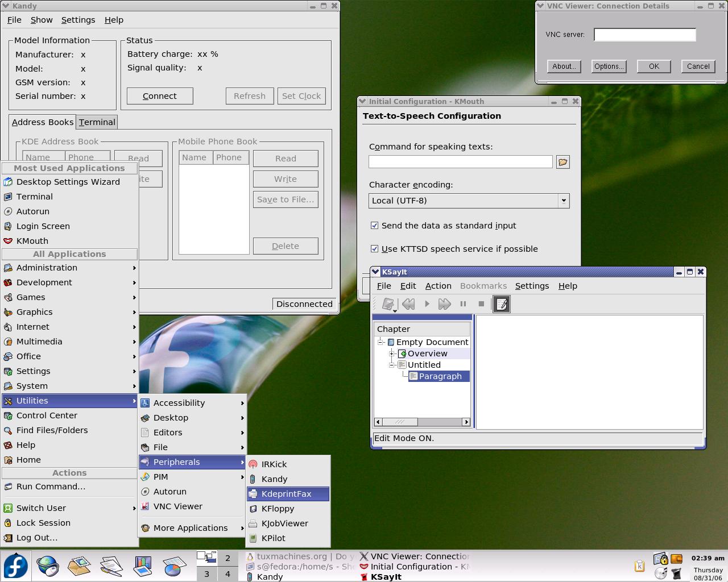The width and height of the screenshot is (728, 582).
Task: Expand the Switch User submenu
Action: tap(70, 508)
